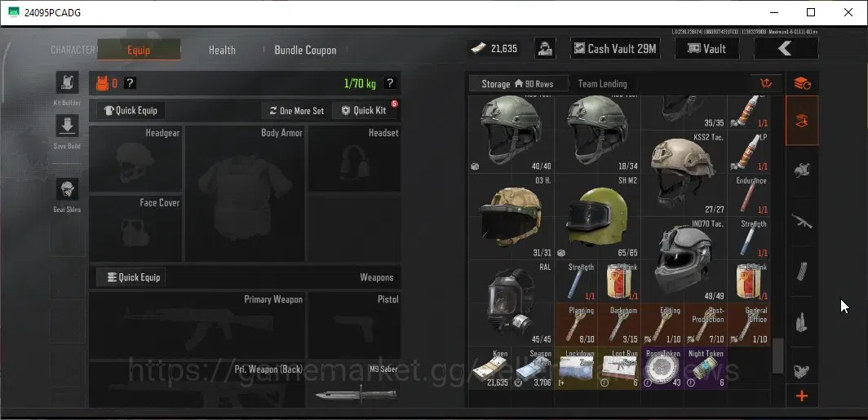Select the magazine category filter
868x420 pixels.
(802, 271)
